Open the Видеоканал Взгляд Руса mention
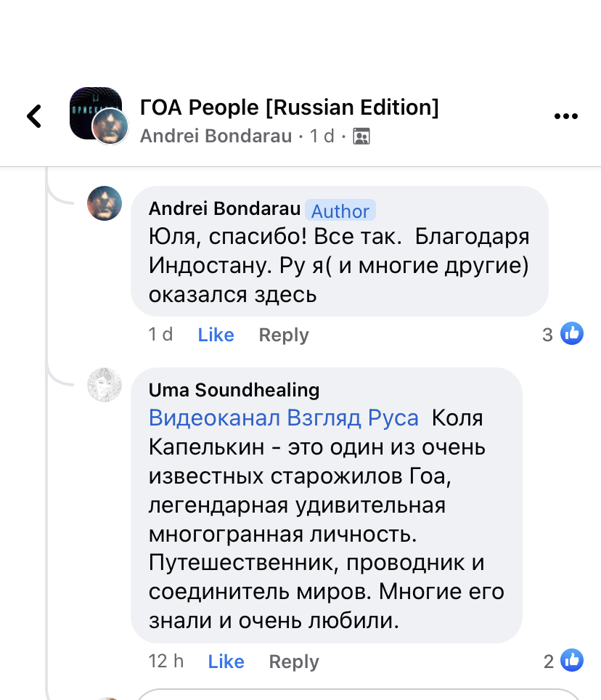This screenshot has height=700, width=601. point(284,418)
